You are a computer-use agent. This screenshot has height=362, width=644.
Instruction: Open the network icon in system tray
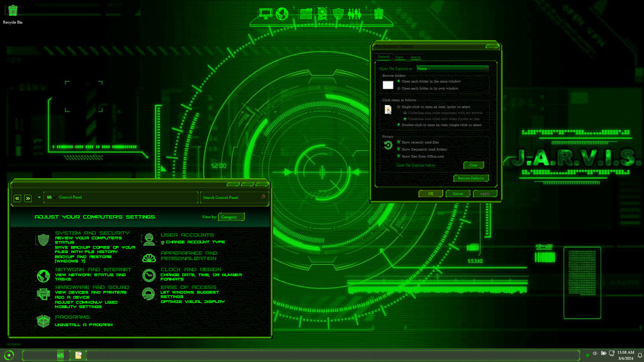(611, 353)
